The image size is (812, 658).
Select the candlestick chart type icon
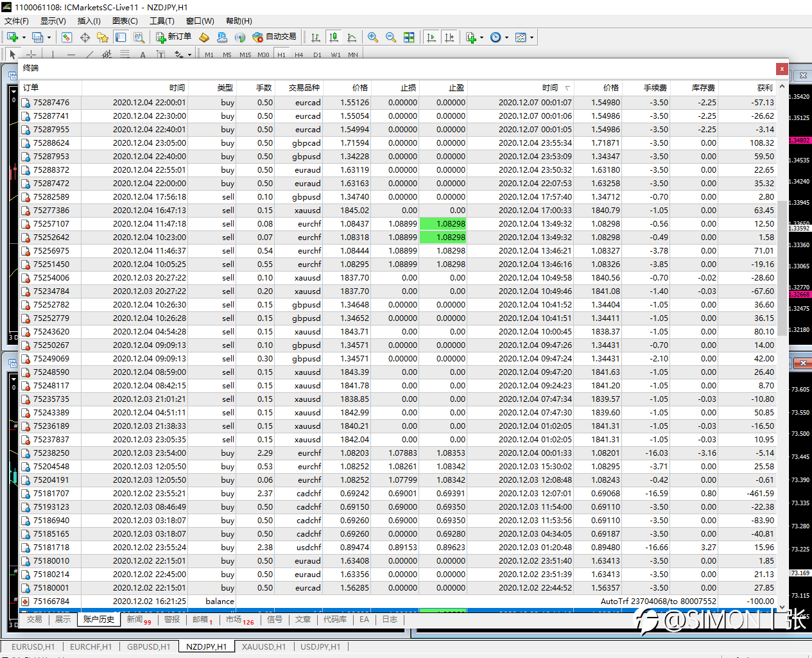click(x=334, y=37)
